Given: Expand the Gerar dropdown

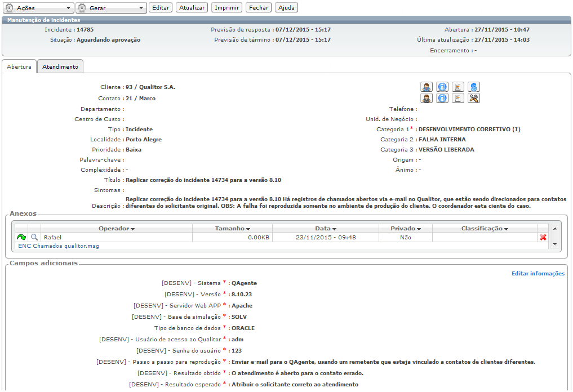Looking at the screenshot, I should [111, 8].
